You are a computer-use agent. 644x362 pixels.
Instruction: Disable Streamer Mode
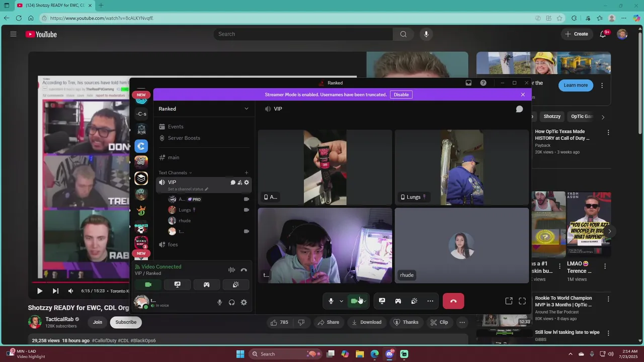(x=401, y=95)
